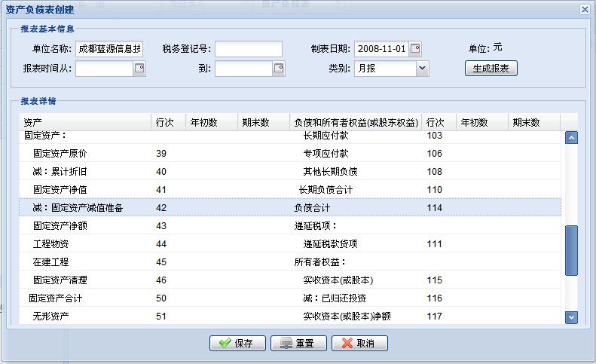Sort by the 资产 column header
The image size is (596, 364).
[x=85, y=123]
